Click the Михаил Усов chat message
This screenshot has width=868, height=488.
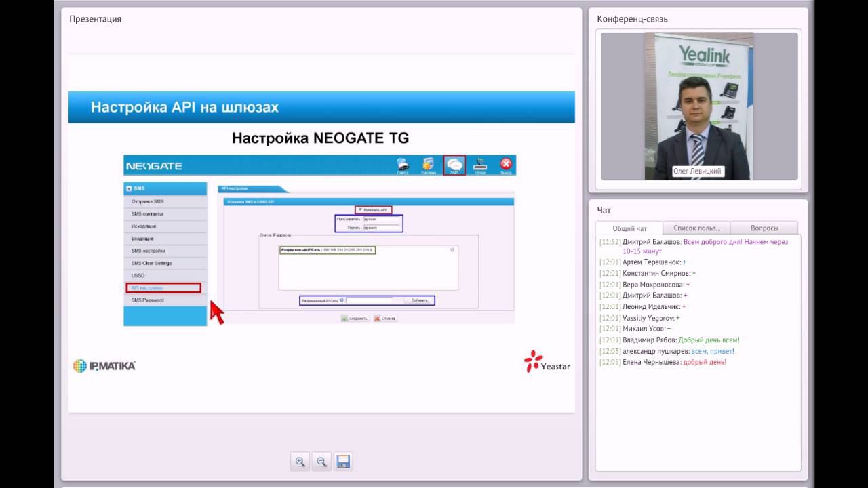(635, 329)
